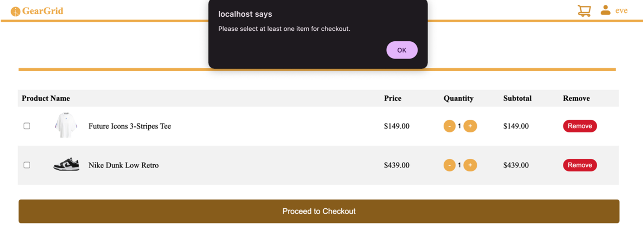Click the Future Icons 3-Stripes Tee name
The image size is (644, 236).
pos(130,126)
